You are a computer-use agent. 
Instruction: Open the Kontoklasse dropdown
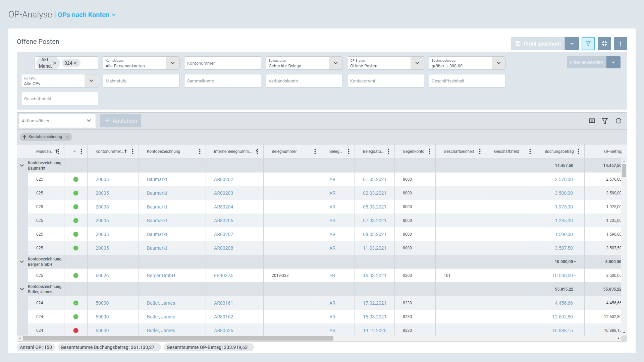coord(172,63)
